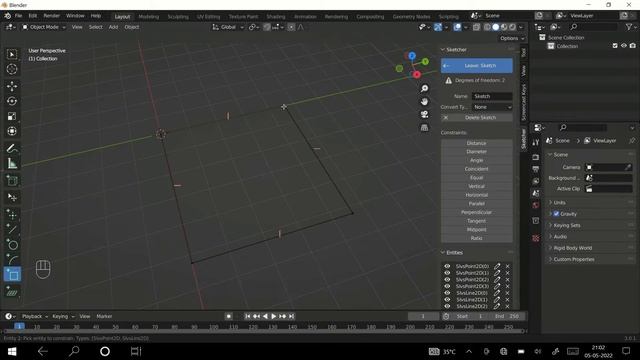Open the viewport Options dropdown

512,38
